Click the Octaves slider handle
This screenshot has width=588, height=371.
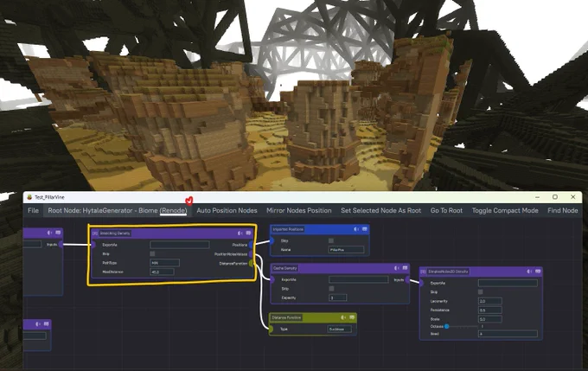(447, 326)
